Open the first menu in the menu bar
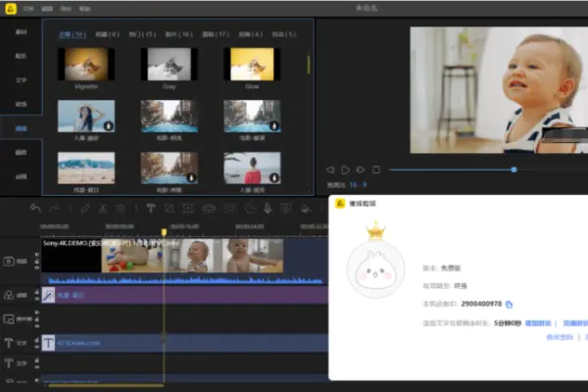The width and height of the screenshot is (588, 392). click(x=28, y=9)
